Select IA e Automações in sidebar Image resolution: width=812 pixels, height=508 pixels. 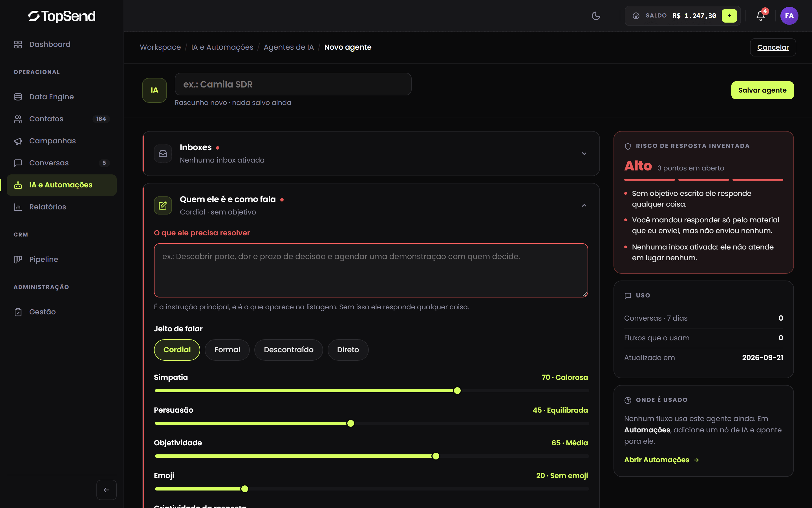[62, 185]
